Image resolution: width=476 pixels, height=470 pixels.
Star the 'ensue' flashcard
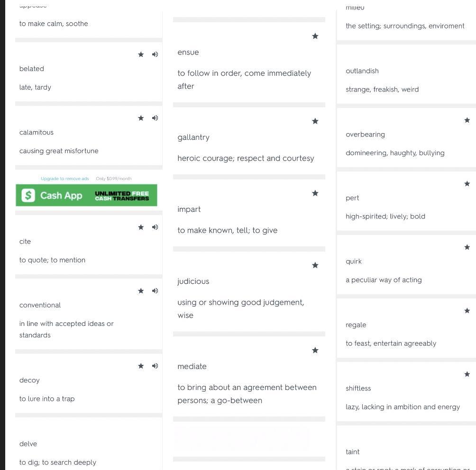(x=315, y=36)
